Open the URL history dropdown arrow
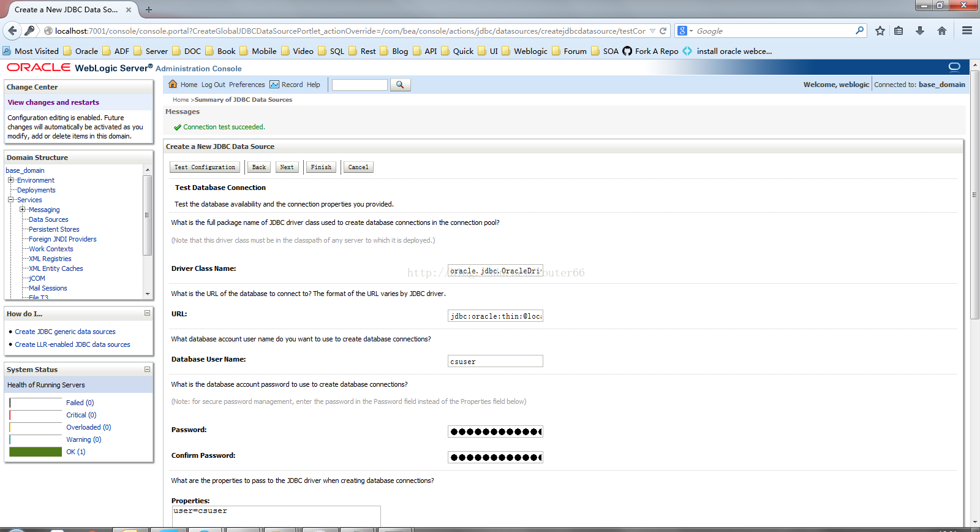980x532 pixels. [652, 31]
